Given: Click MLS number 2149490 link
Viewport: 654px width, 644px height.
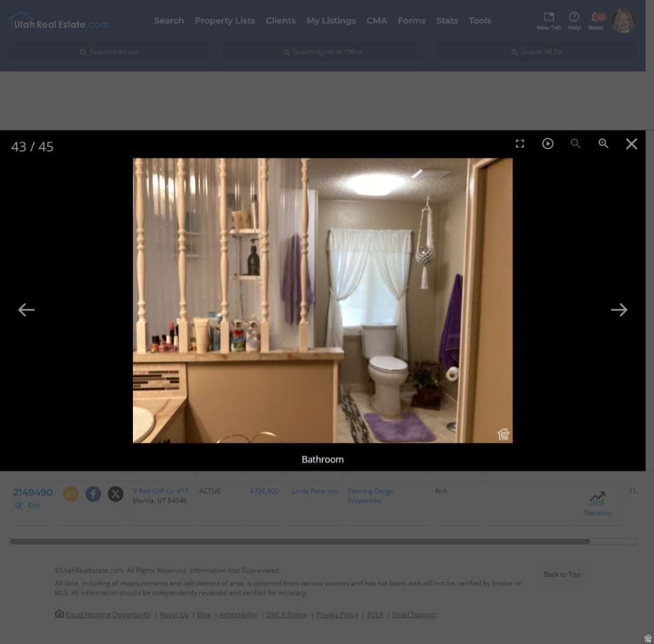Looking at the screenshot, I should [x=33, y=492].
